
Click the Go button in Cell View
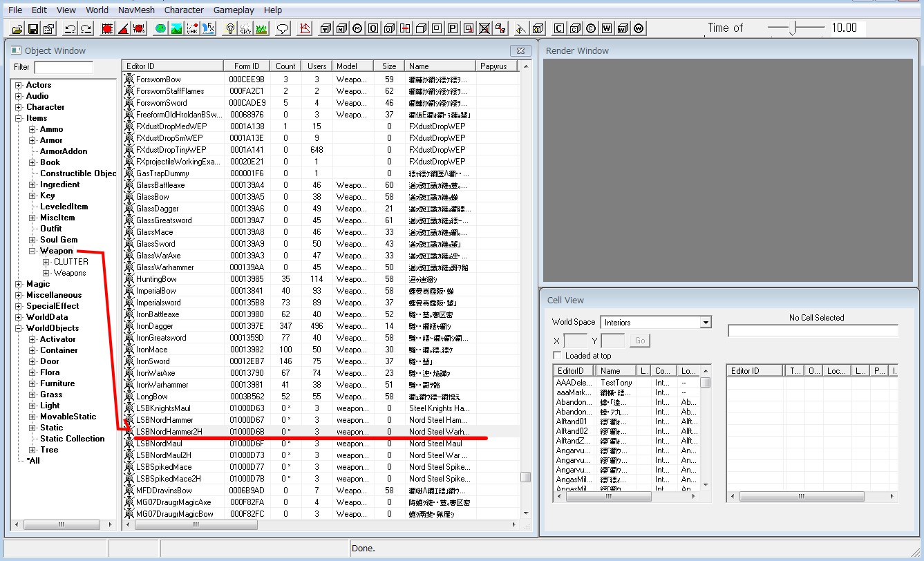(639, 341)
